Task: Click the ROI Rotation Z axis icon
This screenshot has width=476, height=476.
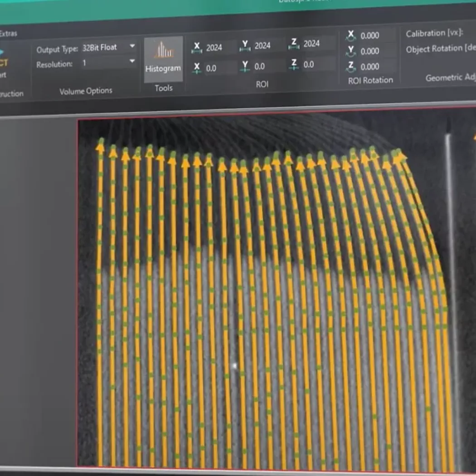Action: [x=350, y=67]
